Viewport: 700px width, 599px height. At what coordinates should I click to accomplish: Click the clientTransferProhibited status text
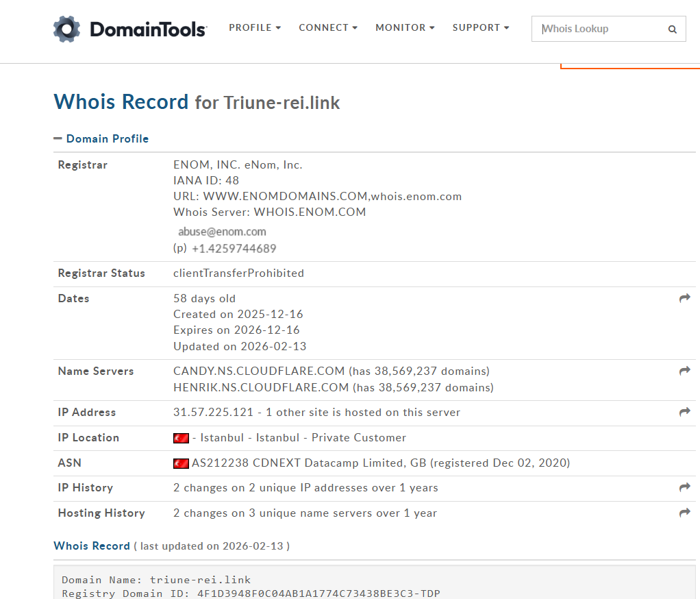coord(239,273)
